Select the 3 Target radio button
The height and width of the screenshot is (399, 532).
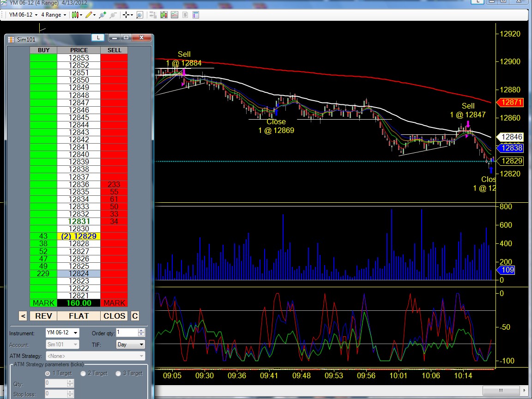pos(118,374)
